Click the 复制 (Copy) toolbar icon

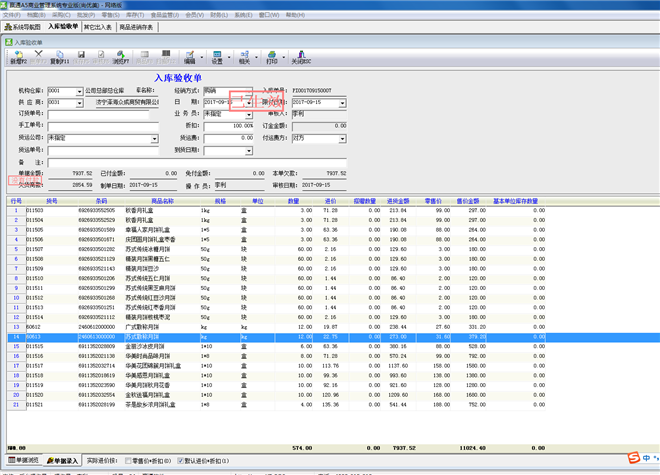click(x=60, y=57)
